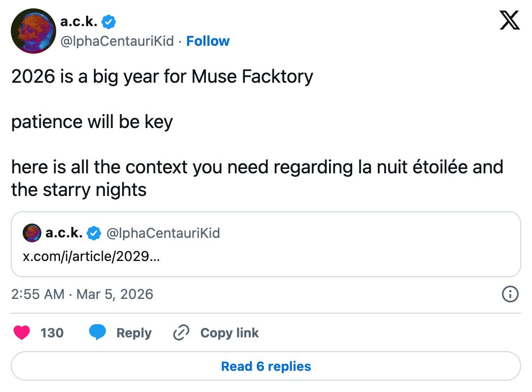Screen dimensions: 532x392
Task: Click the verified badge beside a.c.k.
Action: tap(109, 22)
